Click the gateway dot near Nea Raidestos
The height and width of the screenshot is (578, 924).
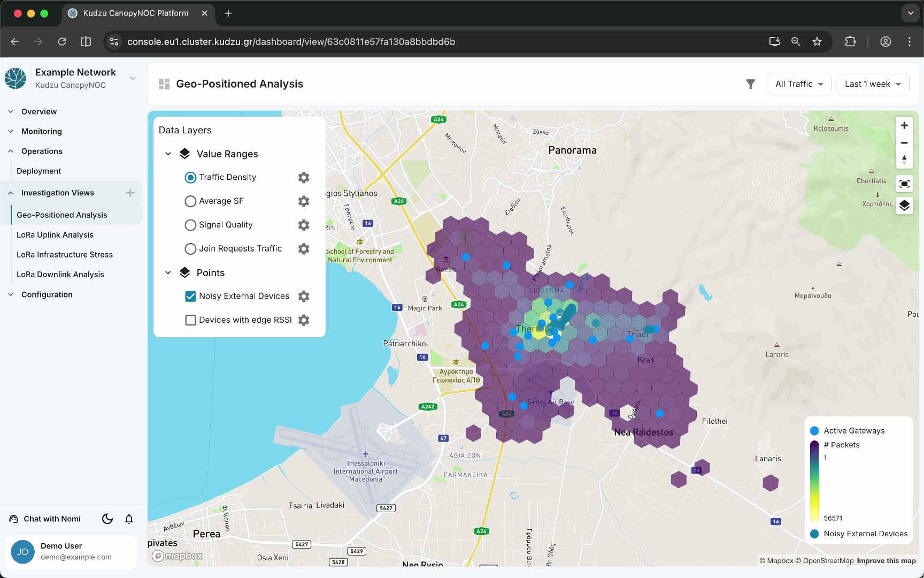(659, 413)
